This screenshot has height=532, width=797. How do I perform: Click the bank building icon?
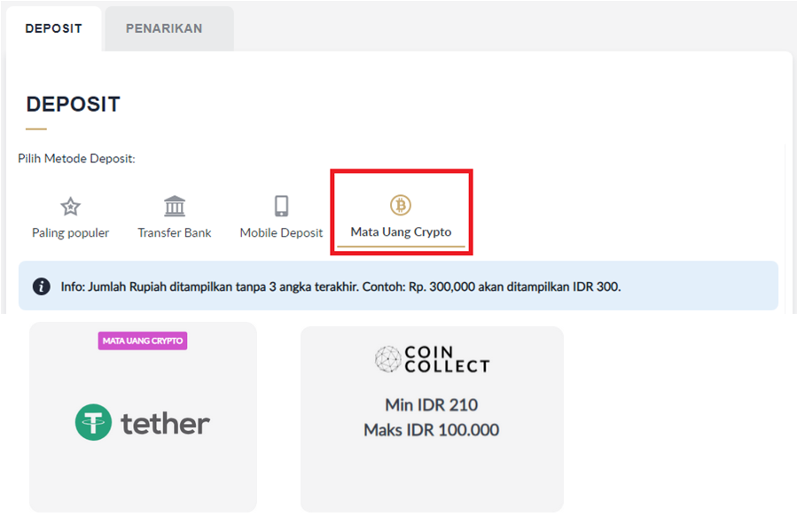point(175,207)
